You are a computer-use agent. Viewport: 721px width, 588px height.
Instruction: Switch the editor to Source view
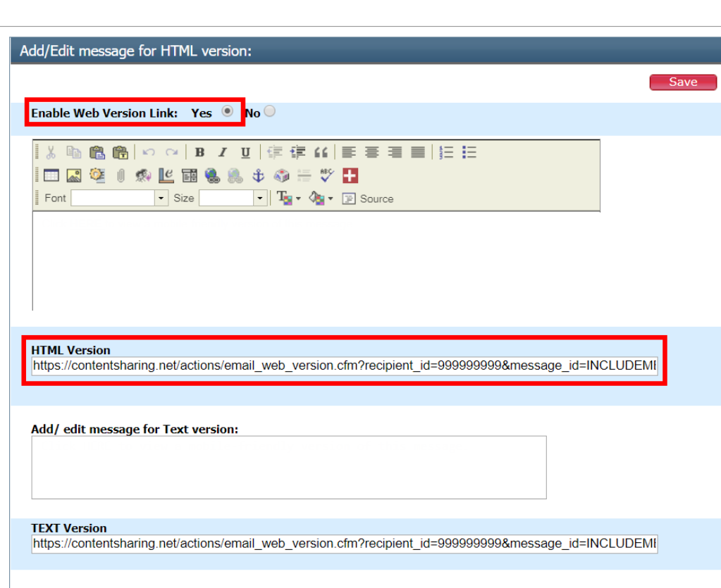point(368,199)
